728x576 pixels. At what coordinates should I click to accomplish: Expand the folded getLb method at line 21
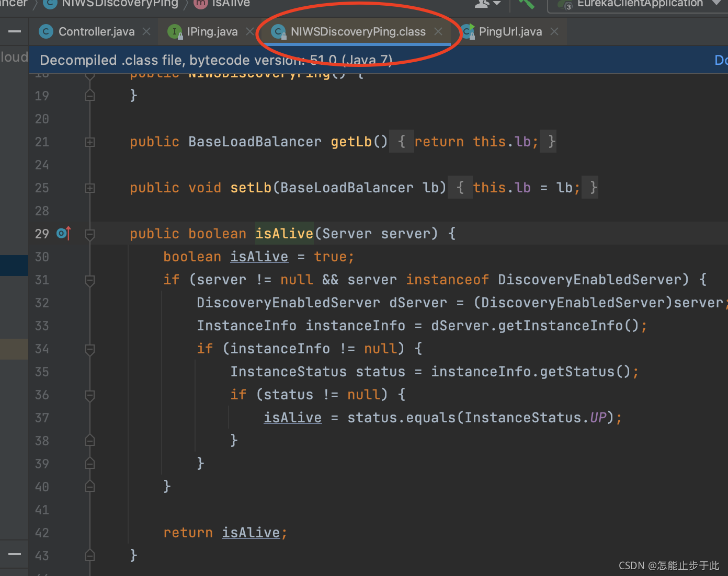pos(90,142)
